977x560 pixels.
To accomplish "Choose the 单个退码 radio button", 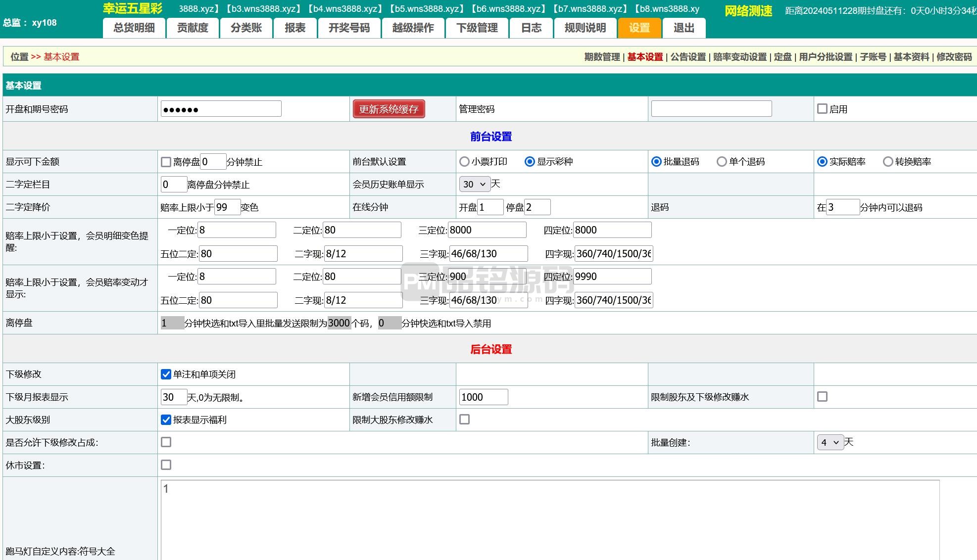I will (722, 162).
